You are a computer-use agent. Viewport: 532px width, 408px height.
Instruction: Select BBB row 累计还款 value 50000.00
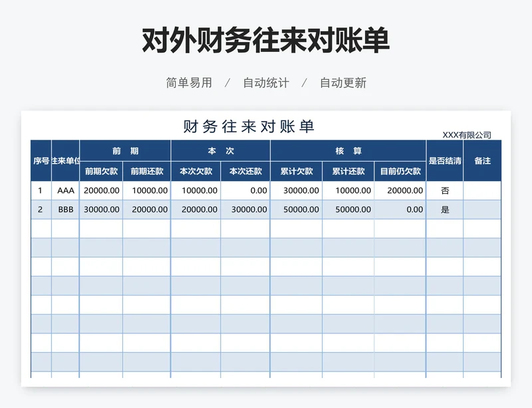click(348, 210)
